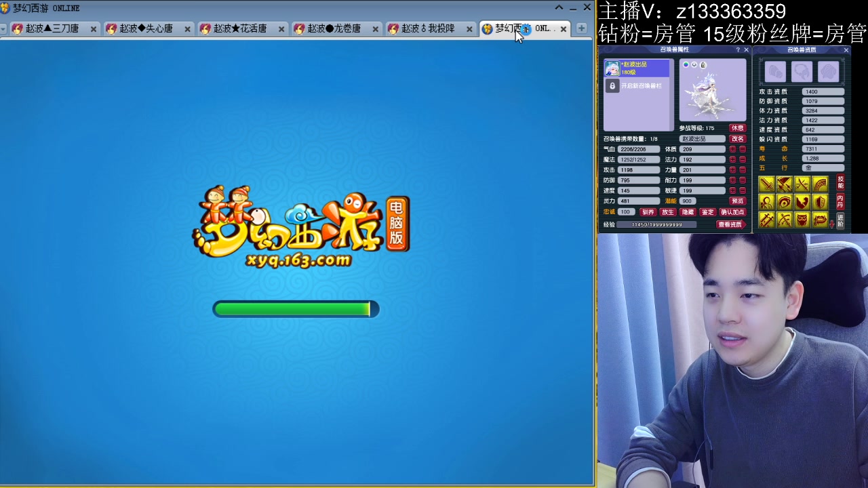Click the lock icon beside 开启新召唤兽栏

point(612,87)
